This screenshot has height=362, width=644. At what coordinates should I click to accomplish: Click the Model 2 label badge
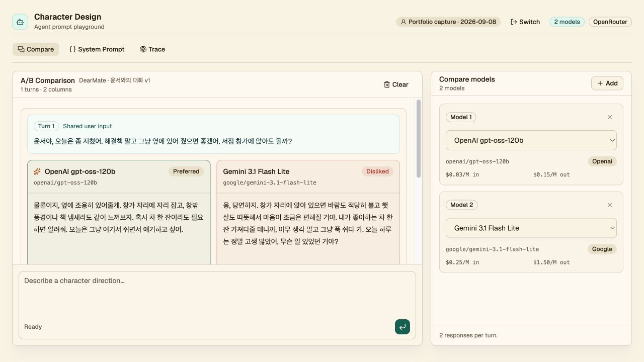click(x=461, y=205)
